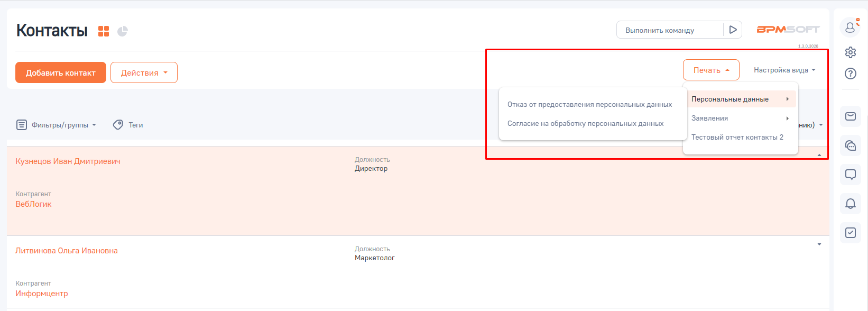This screenshot has width=868, height=311.
Task: Open system settings gear icon
Action: click(850, 52)
